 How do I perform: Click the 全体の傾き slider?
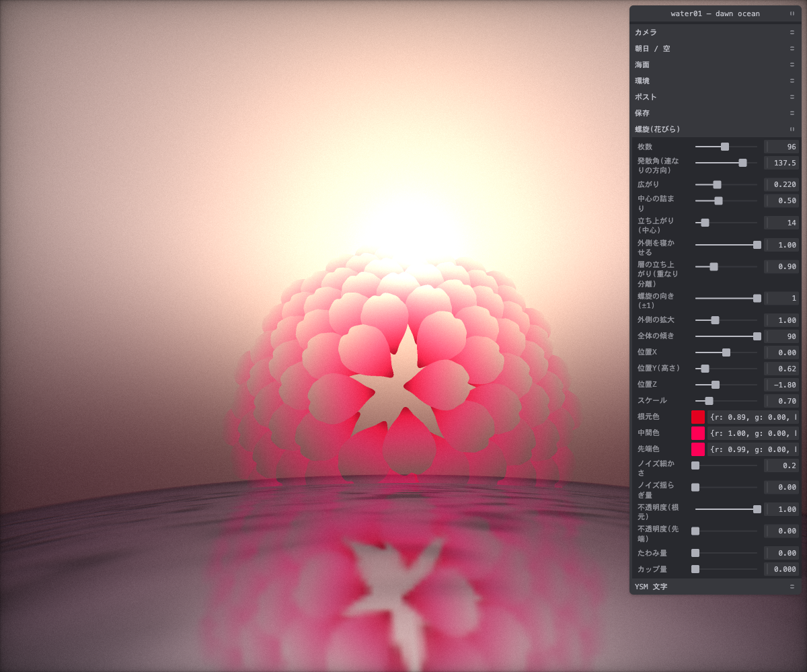726,336
